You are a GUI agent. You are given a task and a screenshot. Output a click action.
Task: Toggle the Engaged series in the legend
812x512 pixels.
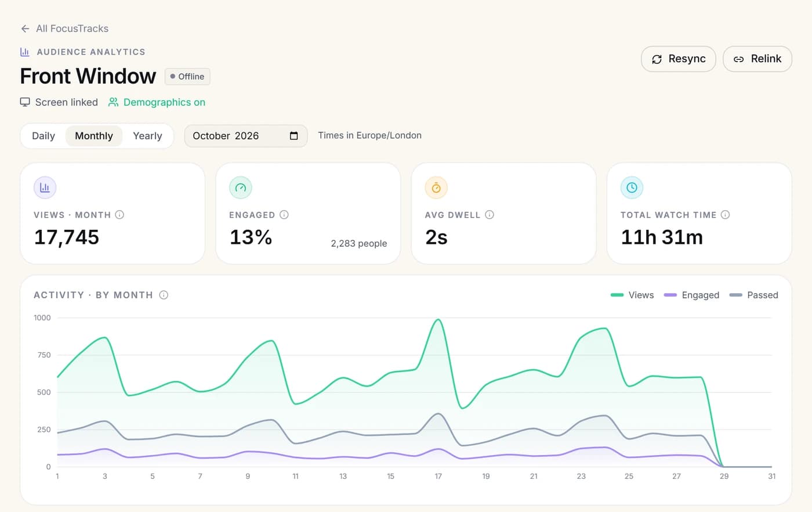(691, 295)
